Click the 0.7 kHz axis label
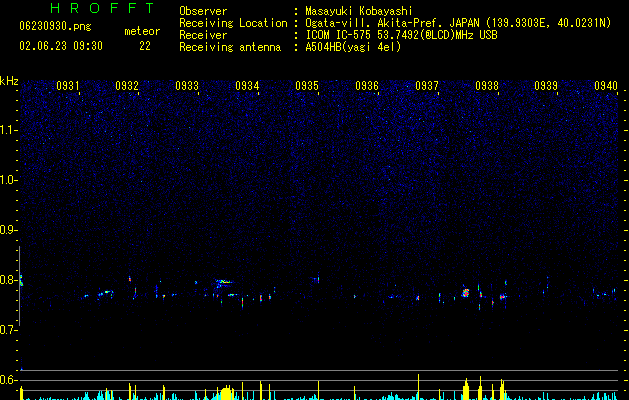Viewport: 629px width, 400px height. [x=8, y=330]
